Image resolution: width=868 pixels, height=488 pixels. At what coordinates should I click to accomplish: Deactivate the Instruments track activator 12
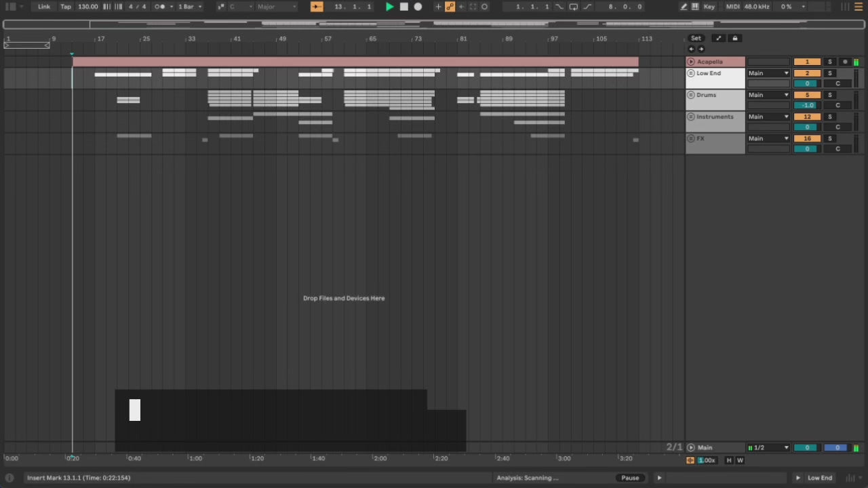pos(807,117)
